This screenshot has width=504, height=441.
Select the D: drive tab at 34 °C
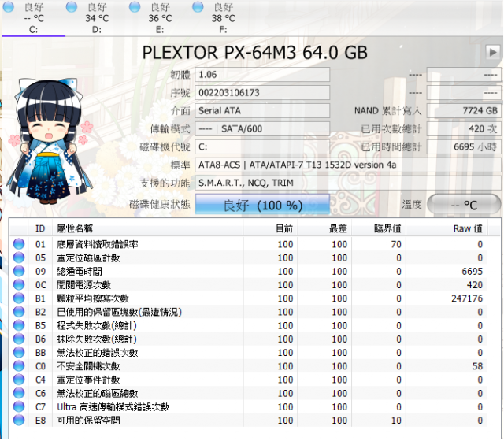pyautogui.click(x=97, y=18)
